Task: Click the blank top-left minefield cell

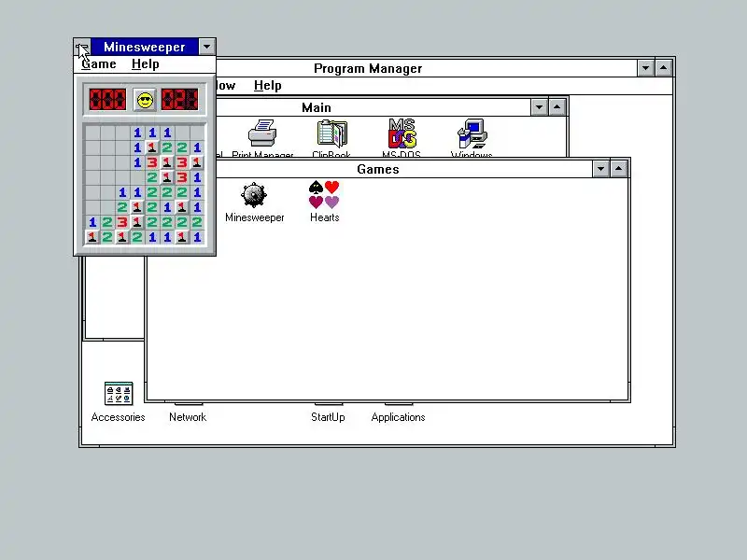Action: click(92, 133)
